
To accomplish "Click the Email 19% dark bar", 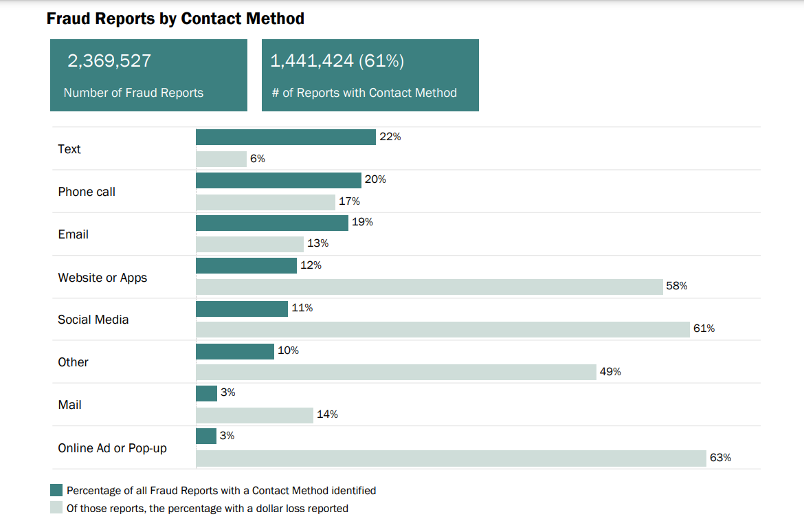I will (x=272, y=223).
